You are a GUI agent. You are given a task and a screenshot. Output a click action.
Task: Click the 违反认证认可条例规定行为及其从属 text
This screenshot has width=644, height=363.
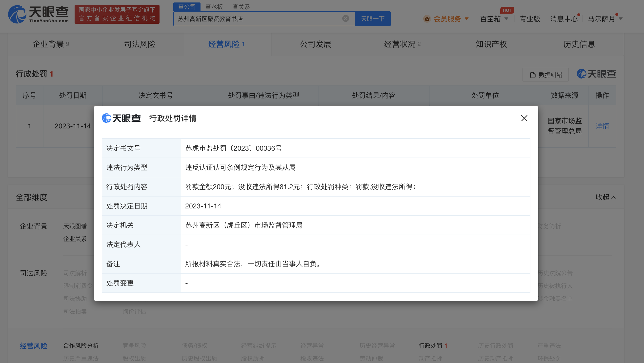click(x=240, y=167)
